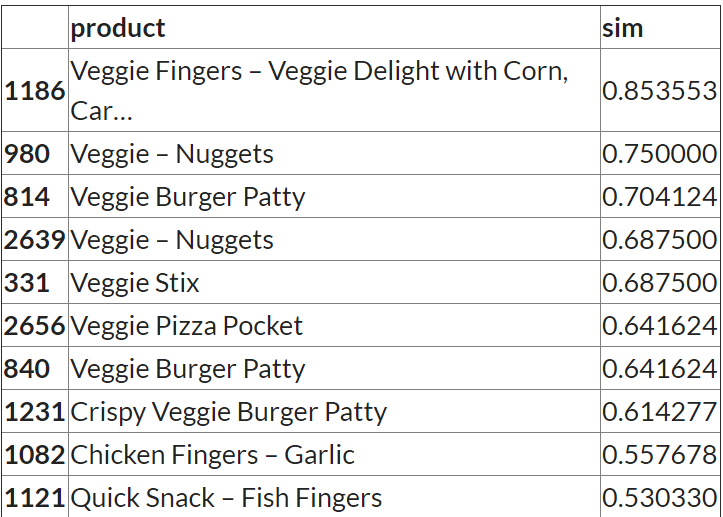Screen dimensions: 723x517
Task: Click row index 840
Action: [27, 369]
